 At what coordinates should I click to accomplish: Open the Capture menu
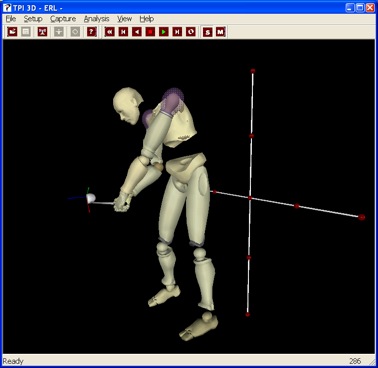point(63,19)
